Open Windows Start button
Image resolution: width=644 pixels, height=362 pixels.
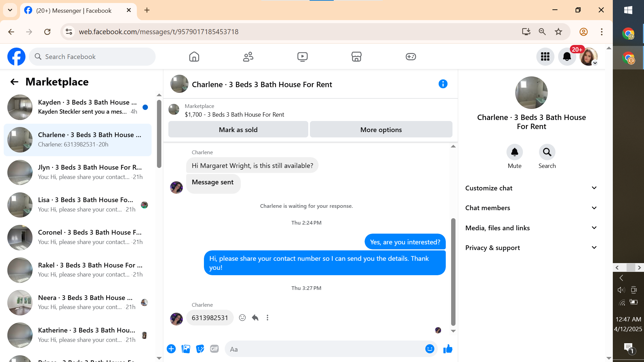(628, 10)
